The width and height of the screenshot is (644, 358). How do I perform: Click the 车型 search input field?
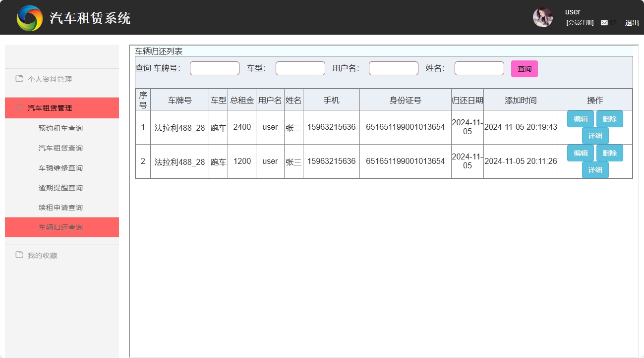[x=300, y=68]
